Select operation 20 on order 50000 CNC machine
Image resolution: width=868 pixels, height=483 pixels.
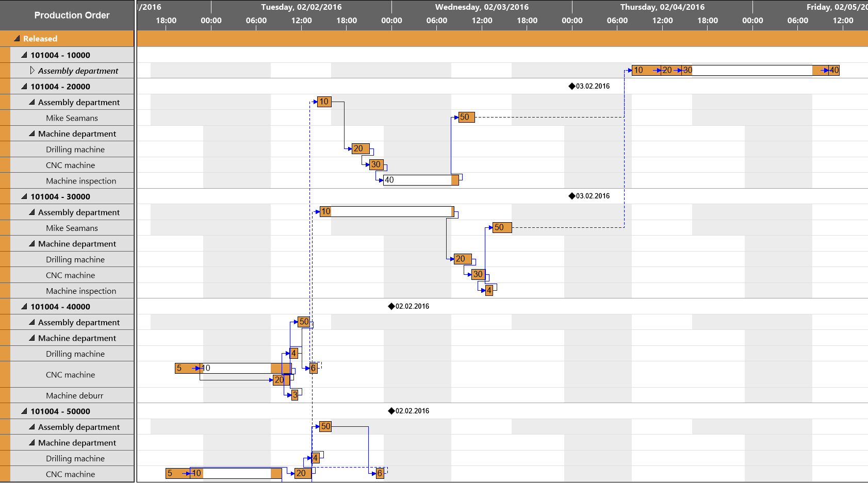[x=303, y=473]
